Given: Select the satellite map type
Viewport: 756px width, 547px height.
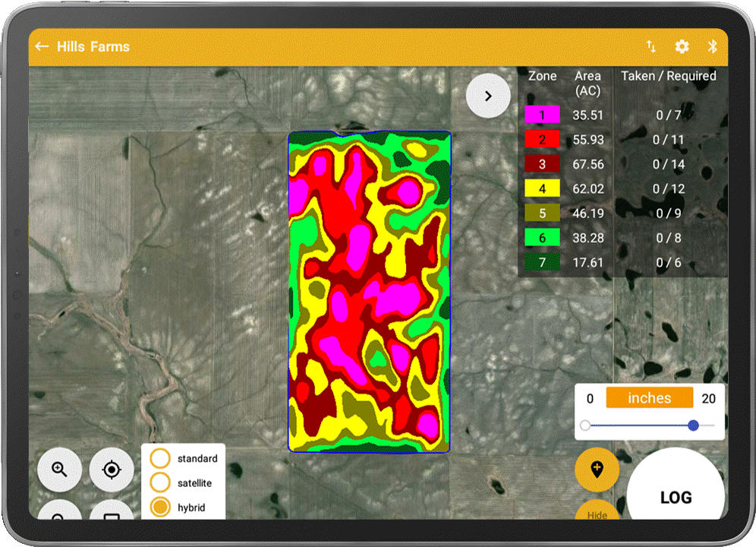Looking at the screenshot, I should pyautogui.click(x=160, y=483).
